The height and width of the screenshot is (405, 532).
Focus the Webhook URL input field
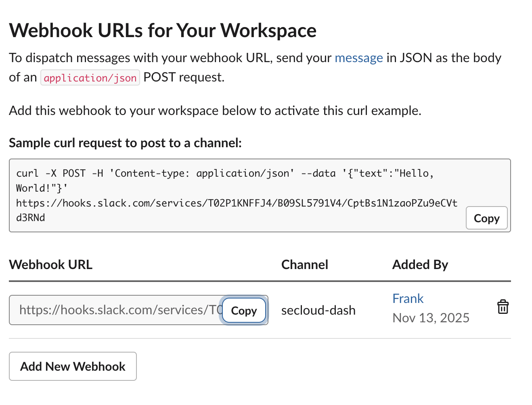[117, 310]
